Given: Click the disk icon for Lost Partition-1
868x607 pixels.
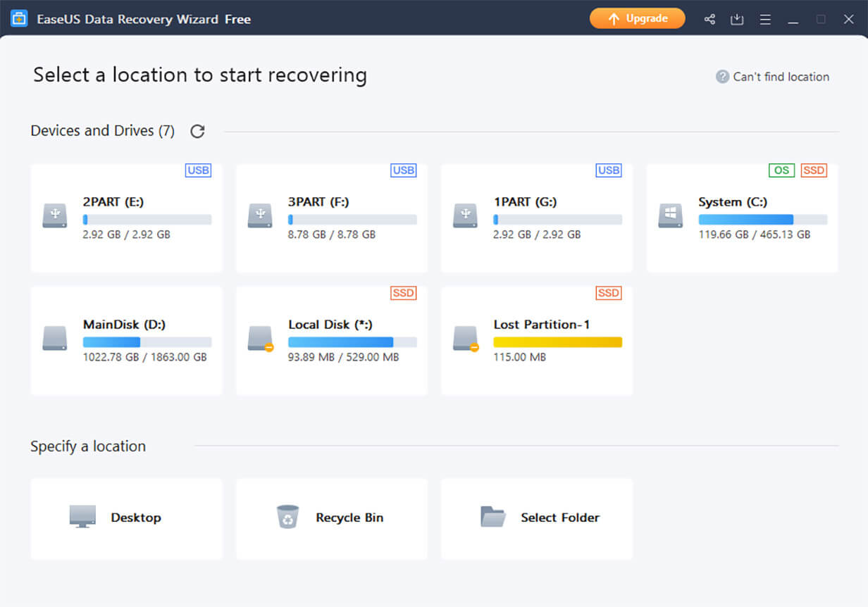Looking at the screenshot, I should click(465, 338).
